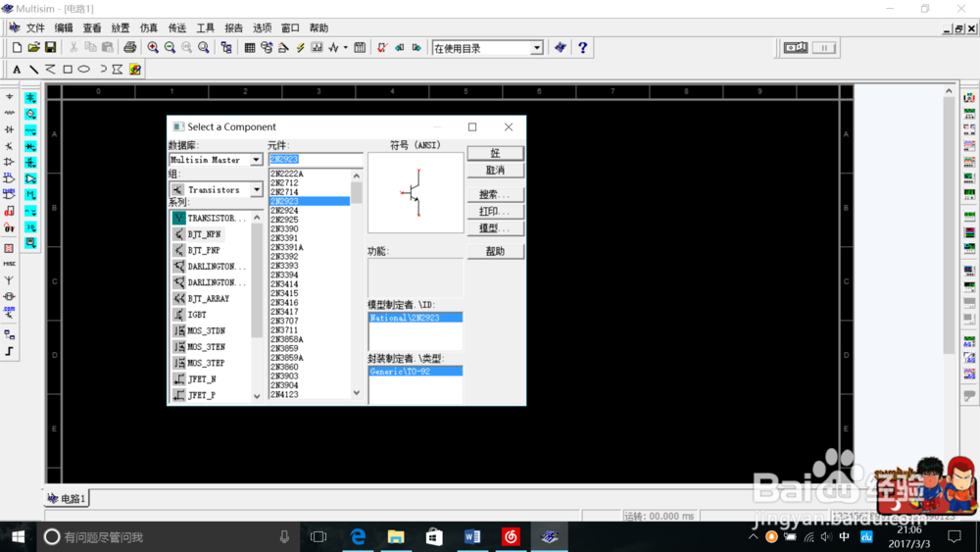Open the CMOS gate component icon
Image resolution: width=980 pixels, height=552 pixels.
pyautogui.click(x=10, y=194)
